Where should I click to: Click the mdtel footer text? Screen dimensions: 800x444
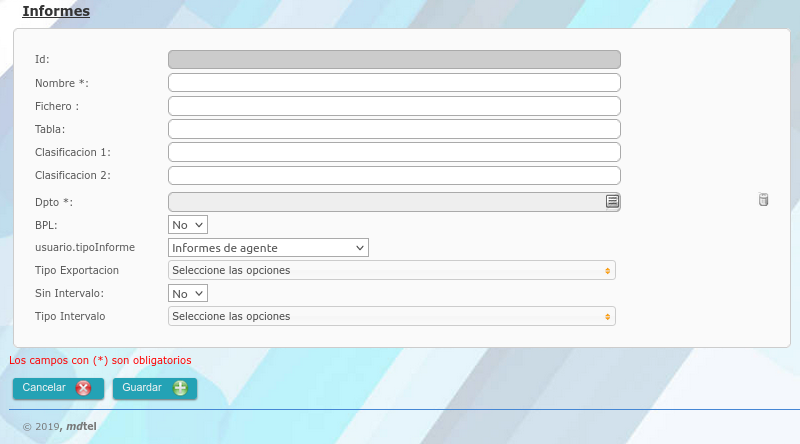click(81, 426)
